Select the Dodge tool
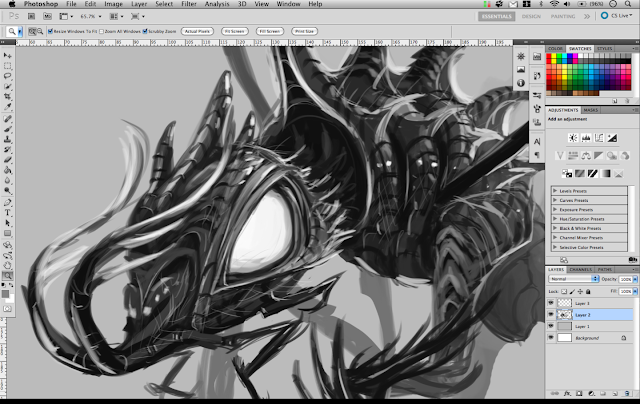 click(x=7, y=190)
